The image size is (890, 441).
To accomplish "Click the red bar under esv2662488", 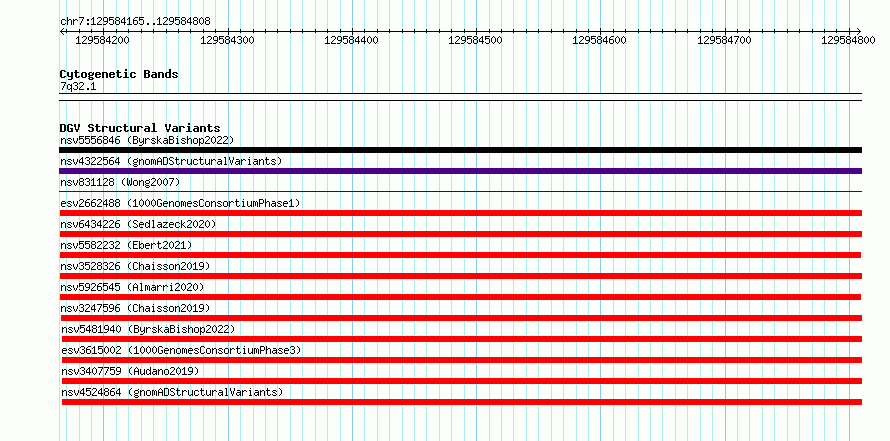I will [460, 213].
